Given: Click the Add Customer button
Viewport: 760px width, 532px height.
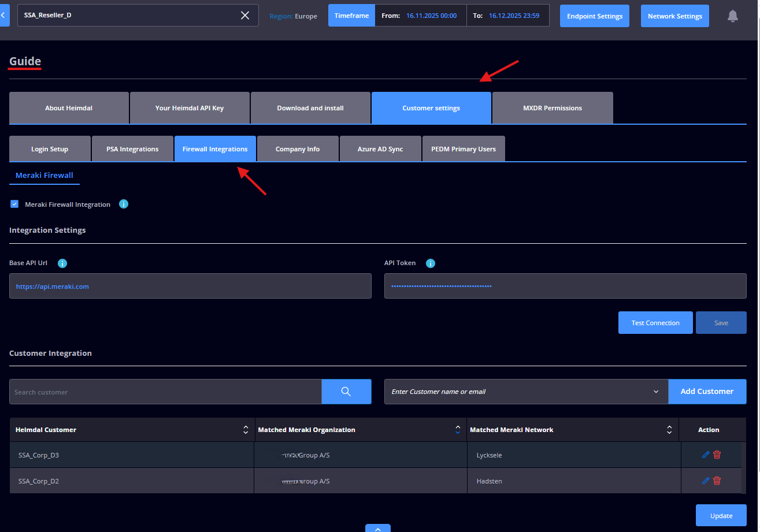Looking at the screenshot, I should [707, 392].
